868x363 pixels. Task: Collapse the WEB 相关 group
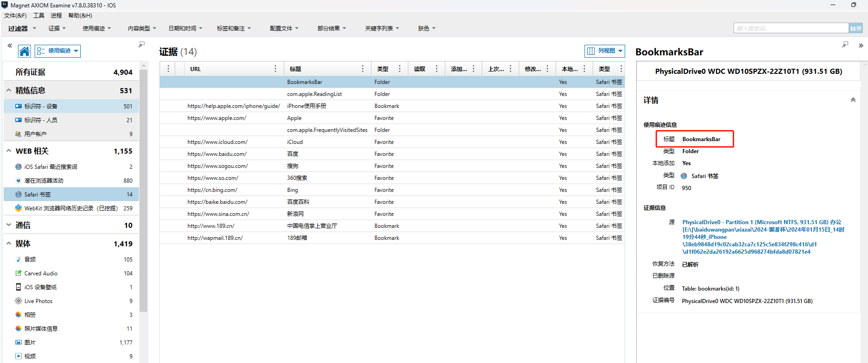[9, 151]
